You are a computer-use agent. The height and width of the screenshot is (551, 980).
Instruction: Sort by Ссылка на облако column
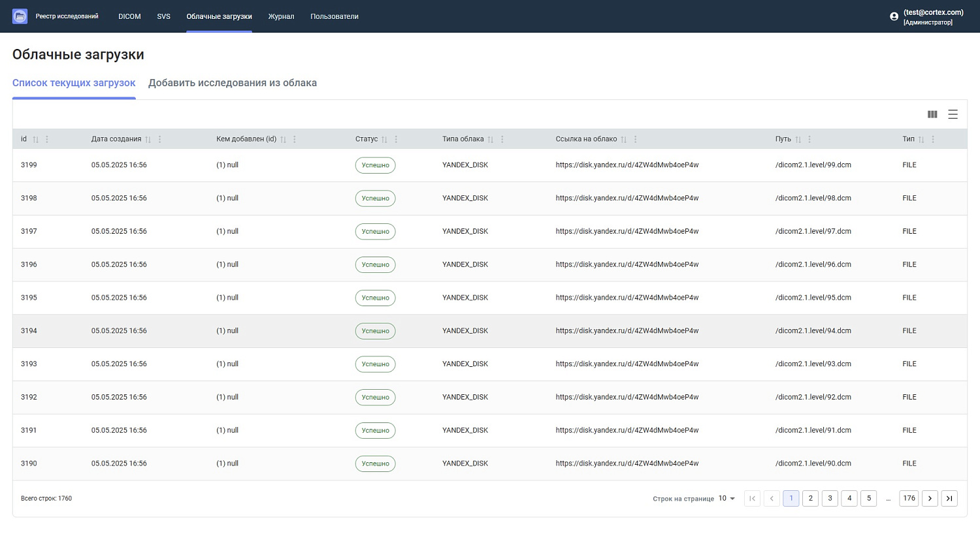[x=623, y=139]
